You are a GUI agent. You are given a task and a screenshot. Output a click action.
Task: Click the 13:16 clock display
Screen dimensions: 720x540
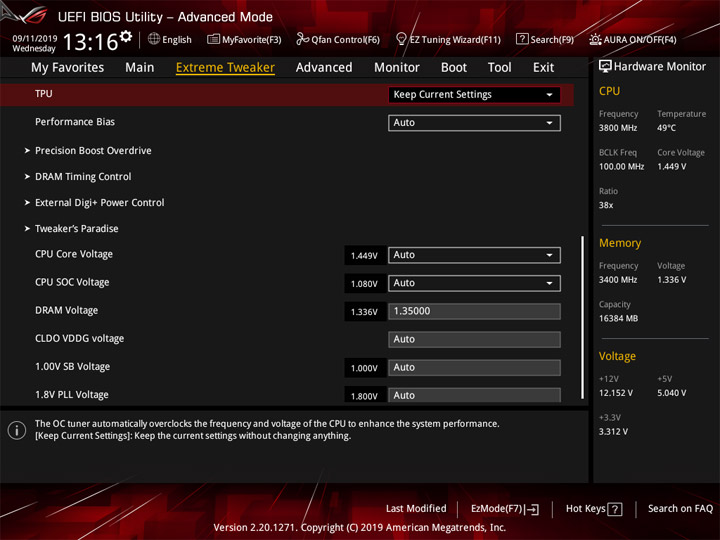[90, 42]
